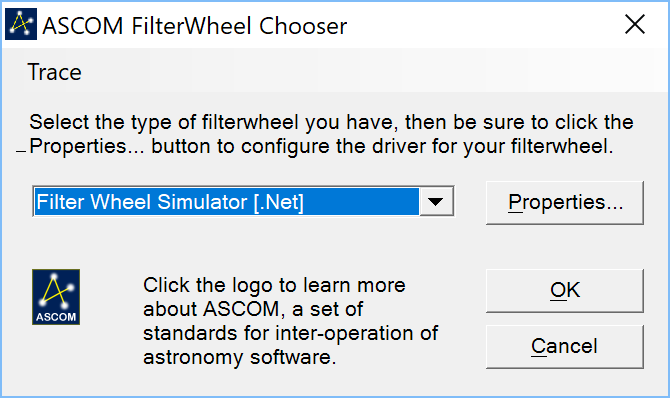Click the 'Select the type of filterwheel' instruction
This screenshot has width=670, height=398.
pos(331,134)
